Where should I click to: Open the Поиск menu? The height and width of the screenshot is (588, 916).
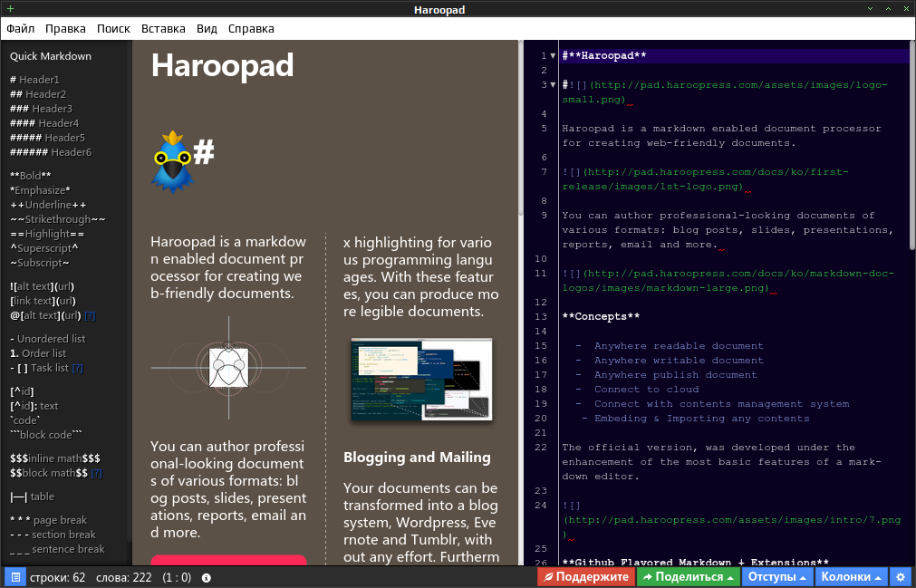pos(113,29)
